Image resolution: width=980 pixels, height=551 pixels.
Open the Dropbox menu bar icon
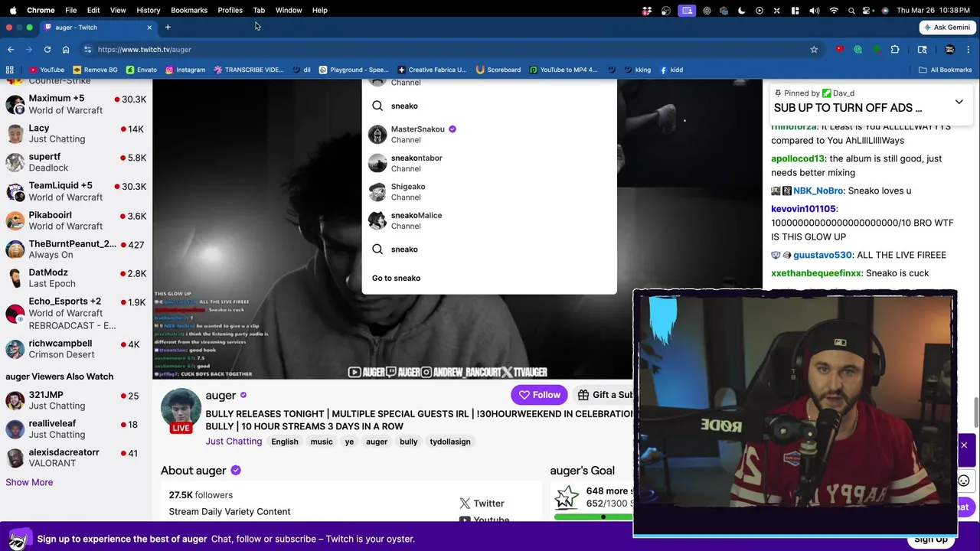(647, 10)
